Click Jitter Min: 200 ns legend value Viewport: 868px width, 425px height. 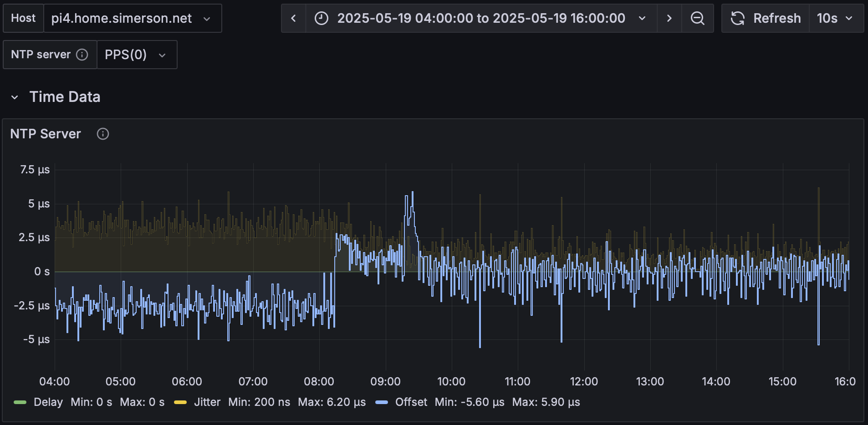pos(259,402)
